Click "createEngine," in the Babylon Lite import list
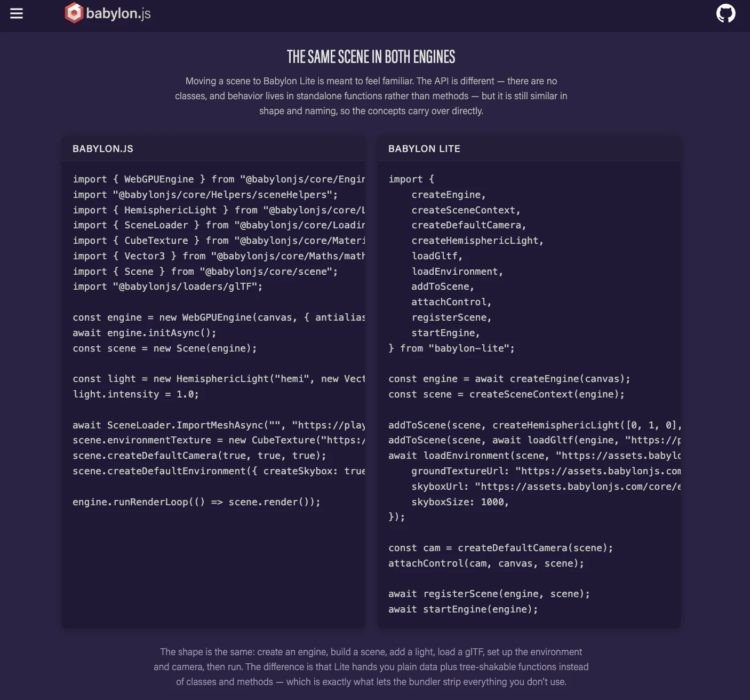750x700 pixels. coord(449,195)
